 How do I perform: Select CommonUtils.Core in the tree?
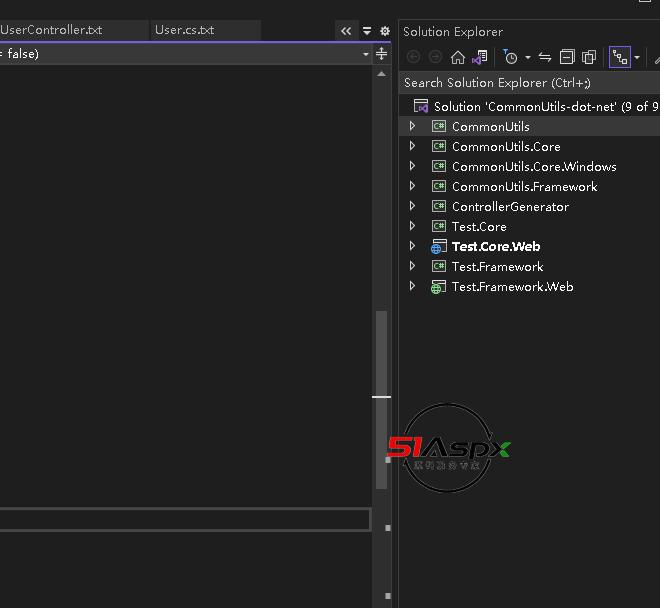(x=506, y=147)
